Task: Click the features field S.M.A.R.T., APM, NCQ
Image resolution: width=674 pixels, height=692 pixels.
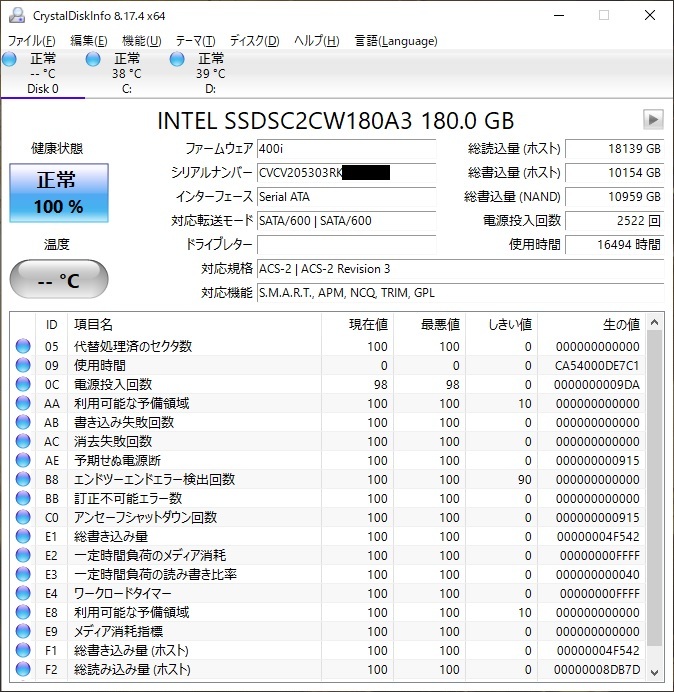Action: point(460,293)
